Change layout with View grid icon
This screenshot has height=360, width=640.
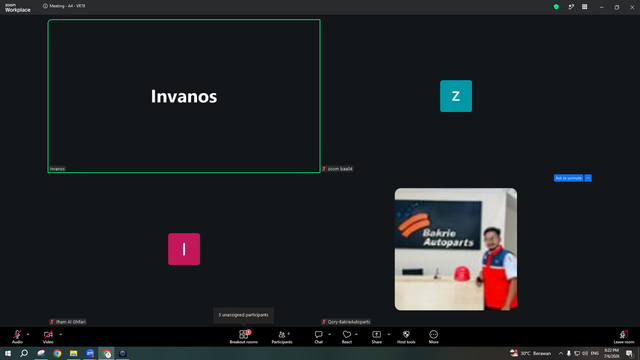[584, 7]
